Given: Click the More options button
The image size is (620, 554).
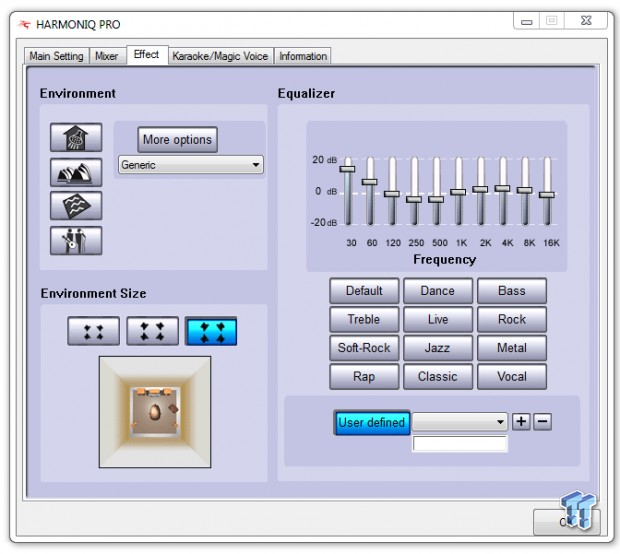Looking at the screenshot, I should [178, 140].
